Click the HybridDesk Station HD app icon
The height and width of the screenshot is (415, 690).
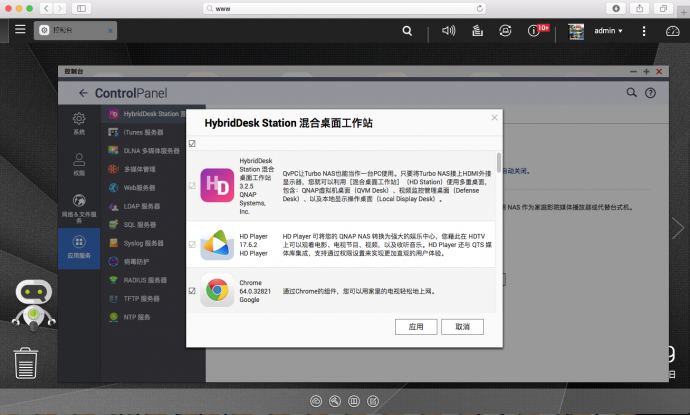click(217, 185)
